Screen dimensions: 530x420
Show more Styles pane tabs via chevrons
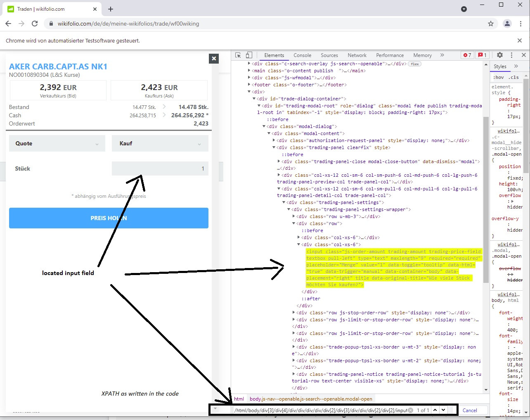coord(516,66)
